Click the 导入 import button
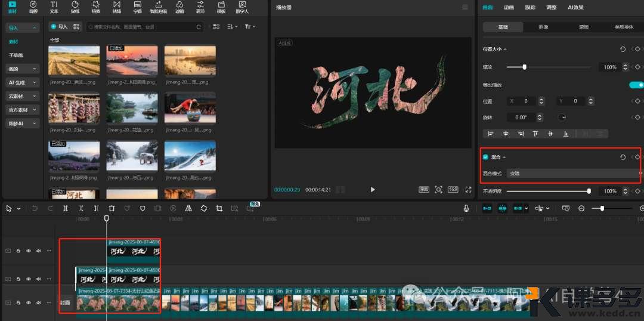 coord(59,26)
